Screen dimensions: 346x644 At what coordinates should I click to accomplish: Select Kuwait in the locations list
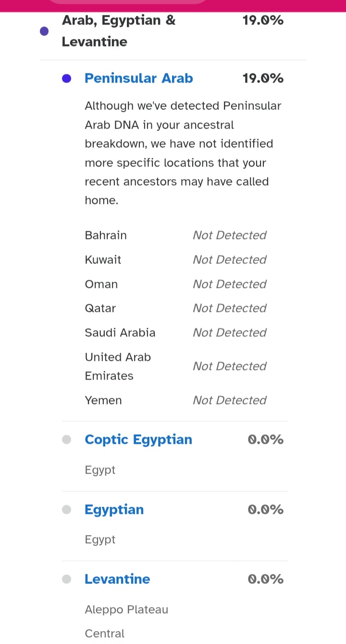[103, 260]
